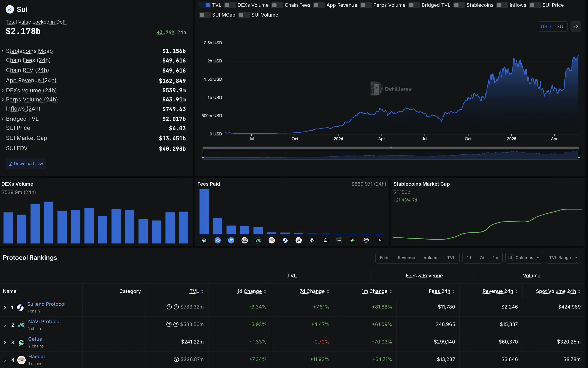Screen dimensions: 588x368
Task: Select the 1m period tab
Action: click(495, 258)
